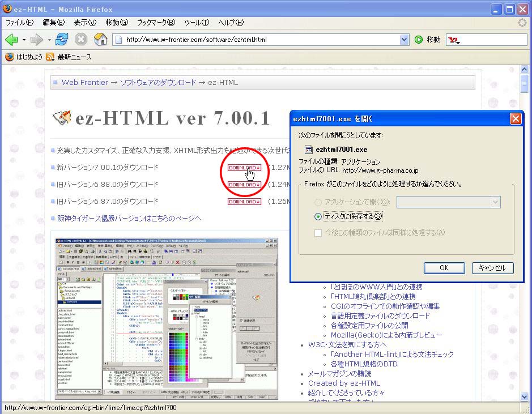Open CGIのオフラインでの動作確認や編集 link
Viewport: 532px width, 414px height.
385,306
